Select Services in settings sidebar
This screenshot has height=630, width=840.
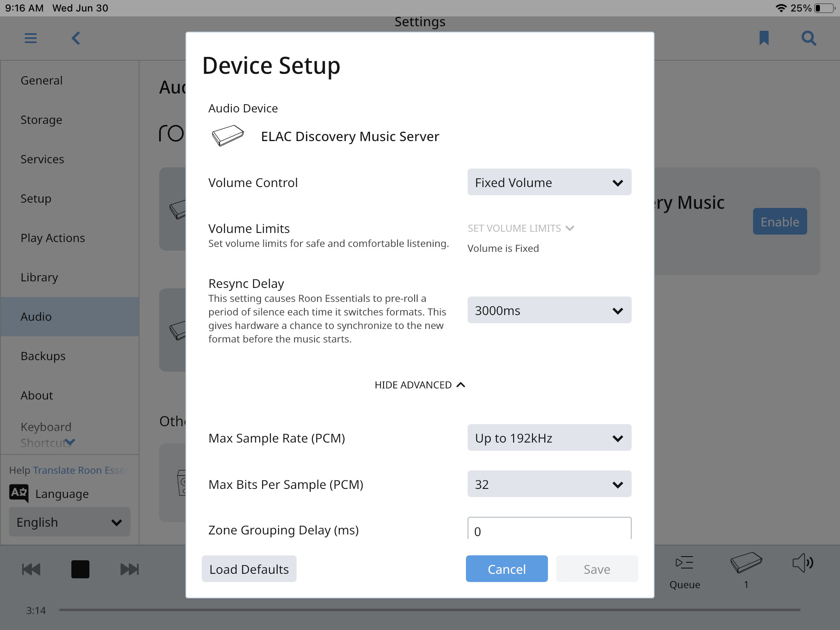(x=70, y=159)
